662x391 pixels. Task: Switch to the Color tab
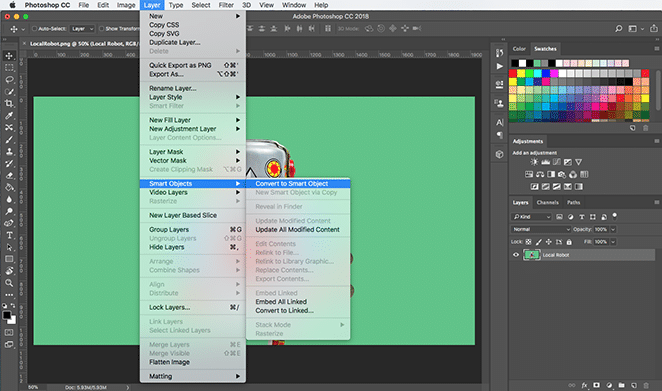[x=519, y=49]
